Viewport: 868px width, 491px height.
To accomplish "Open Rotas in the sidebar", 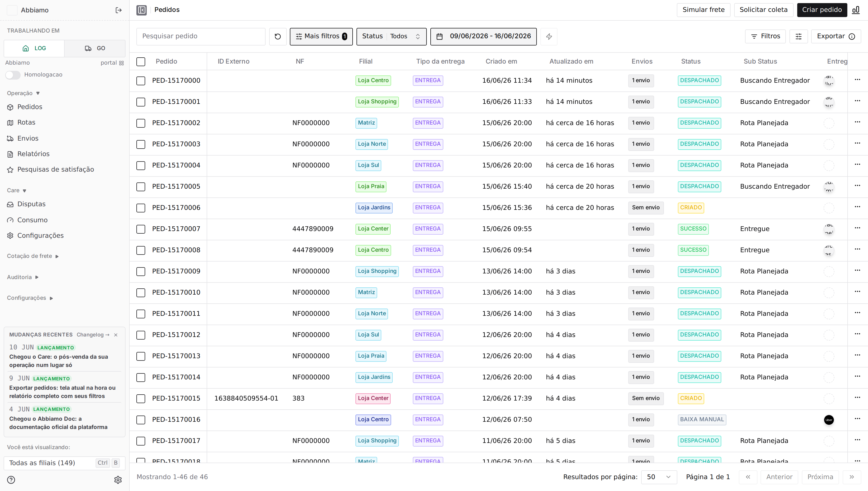I will 26,122.
